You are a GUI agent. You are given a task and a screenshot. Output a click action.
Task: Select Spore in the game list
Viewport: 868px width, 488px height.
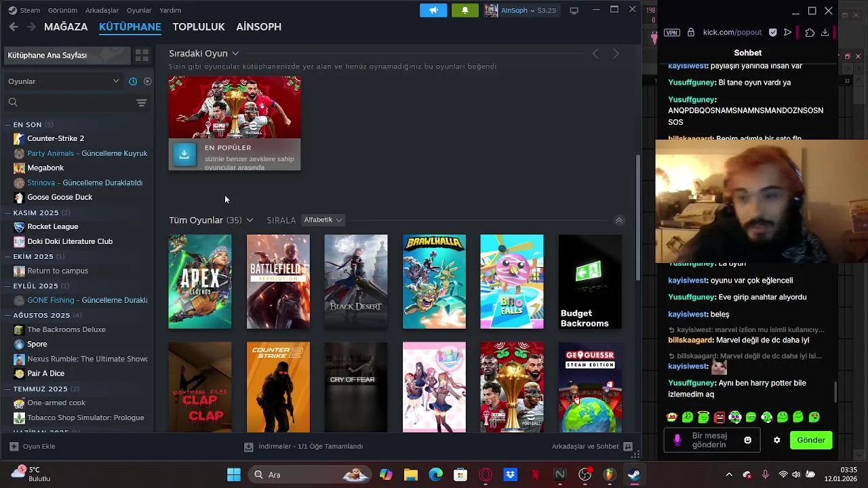[x=37, y=344]
